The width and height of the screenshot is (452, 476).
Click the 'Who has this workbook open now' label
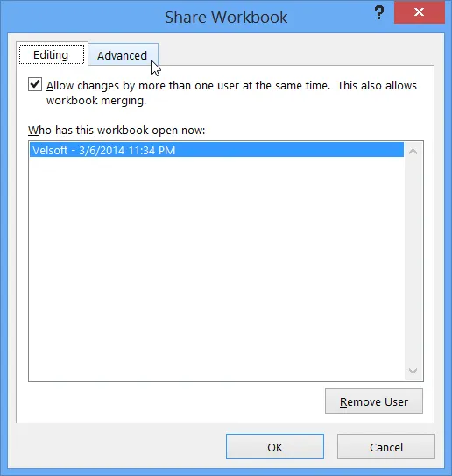pyautogui.click(x=117, y=131)
